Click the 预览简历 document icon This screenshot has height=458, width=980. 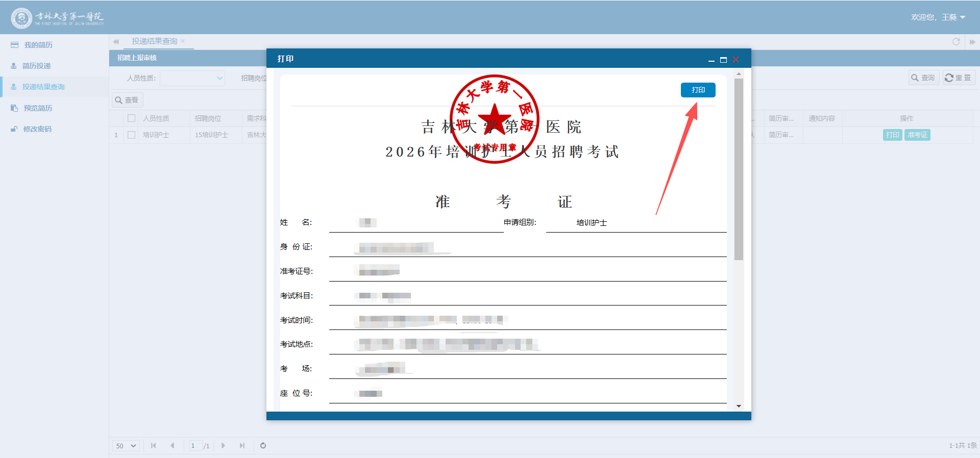pos(14,108)
